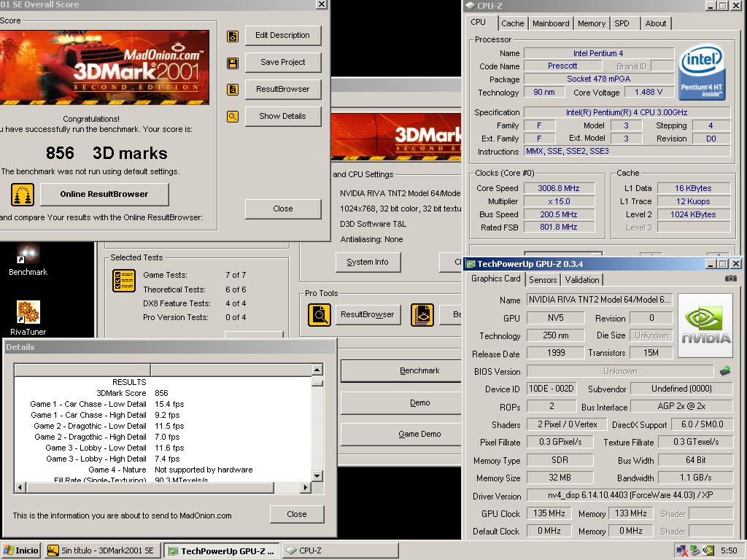Switch to CPU-Z taskbar item
The image size is (747, 560).
click(x=340, y=551)
